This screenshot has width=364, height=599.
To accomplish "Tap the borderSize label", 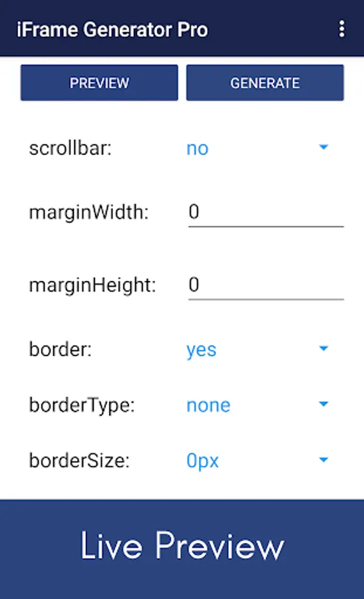I will click(79, 461).
